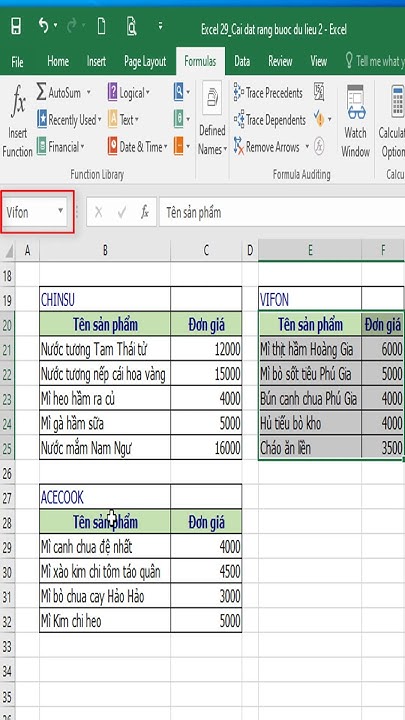Open Print Preview from quick access toolbar
405x720 pixels.
132,27
